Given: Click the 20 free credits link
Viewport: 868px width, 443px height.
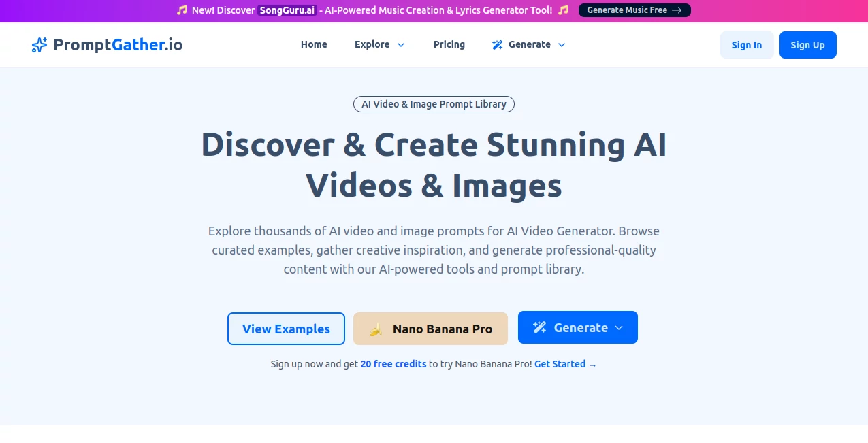Looking at the screenshot, I should click(393, 364).
